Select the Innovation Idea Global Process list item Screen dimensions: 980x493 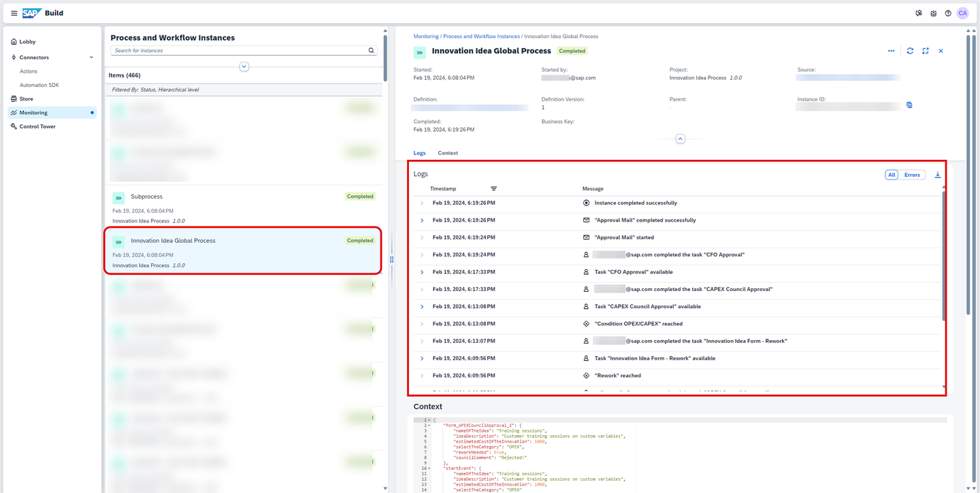[x=242, y=251]
